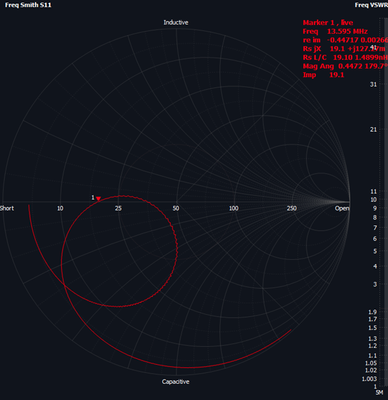Click the 'Imp 19.1' marker readout line

tap(323, 75)
